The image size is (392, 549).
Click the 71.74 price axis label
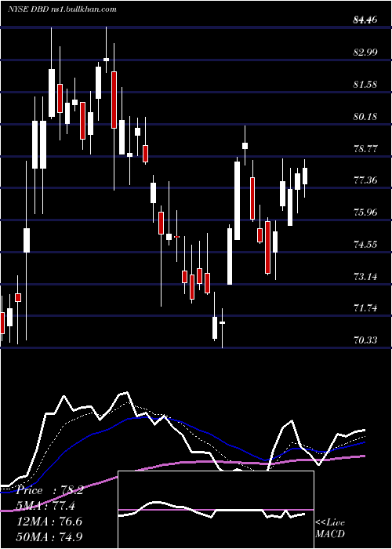point(365,308)
